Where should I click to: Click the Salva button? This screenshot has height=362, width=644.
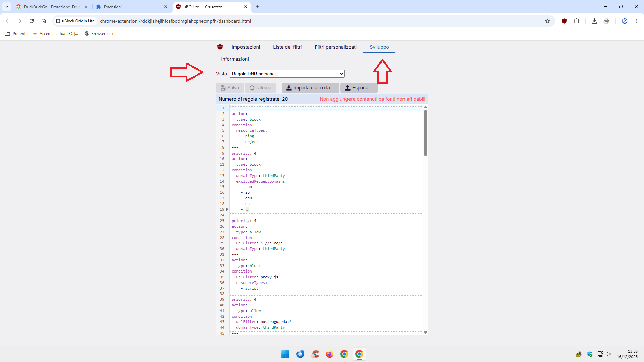[230, 88]
